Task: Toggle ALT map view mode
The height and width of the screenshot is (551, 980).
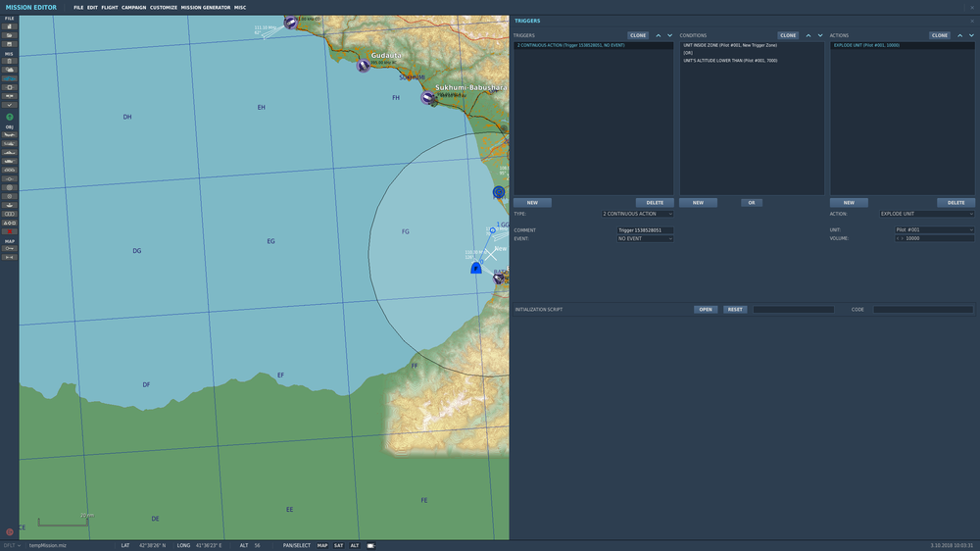Action: [x=355, y=545]
